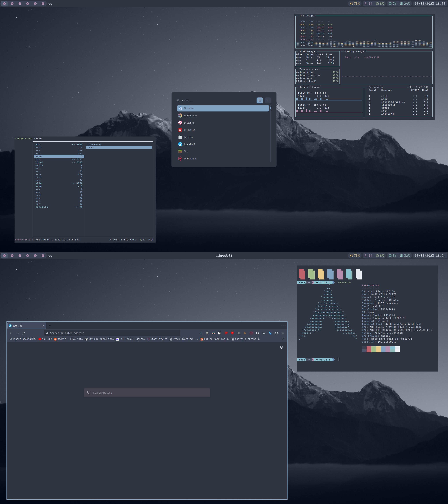The image size is (448, 504).
Task: Open the Stack Overflow bookmark
Action: click(184, 339)
